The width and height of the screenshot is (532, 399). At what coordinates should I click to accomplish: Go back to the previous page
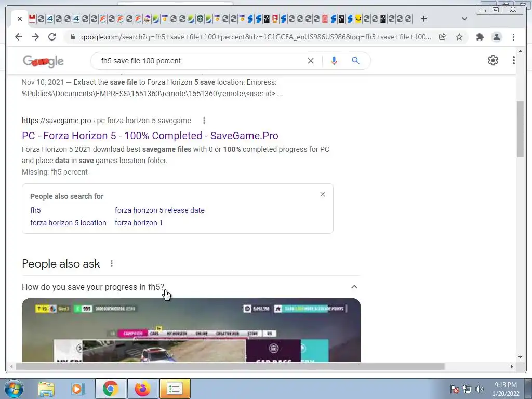[x=19, y=37]
